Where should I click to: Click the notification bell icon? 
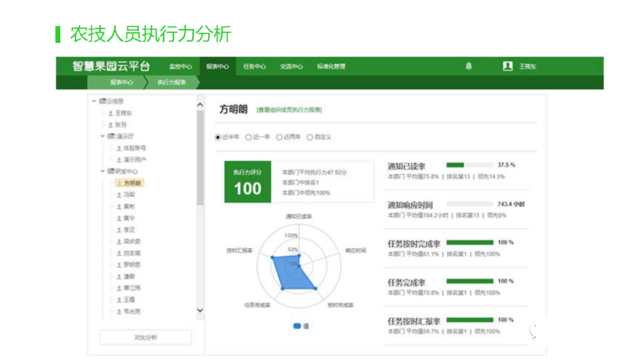coord(469,67)
